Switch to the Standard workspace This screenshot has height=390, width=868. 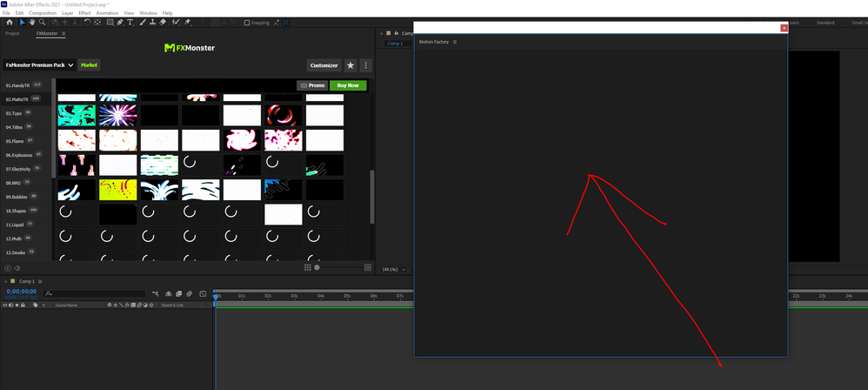(x=825, y=23)
